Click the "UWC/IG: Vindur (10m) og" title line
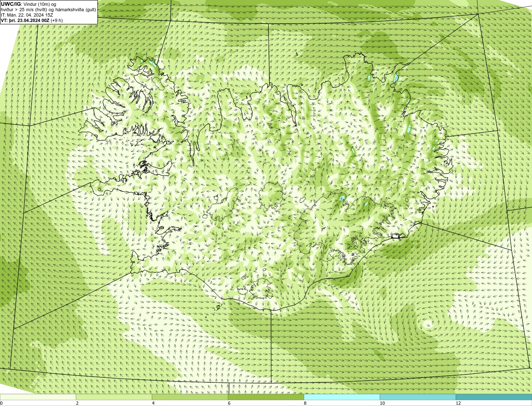 28,4
